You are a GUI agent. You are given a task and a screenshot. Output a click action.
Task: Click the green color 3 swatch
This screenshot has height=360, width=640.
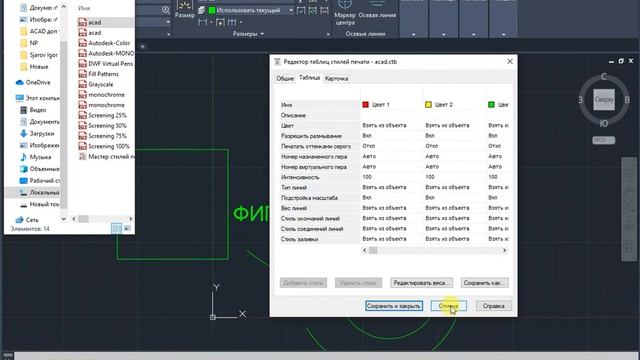tap(491, 104)
